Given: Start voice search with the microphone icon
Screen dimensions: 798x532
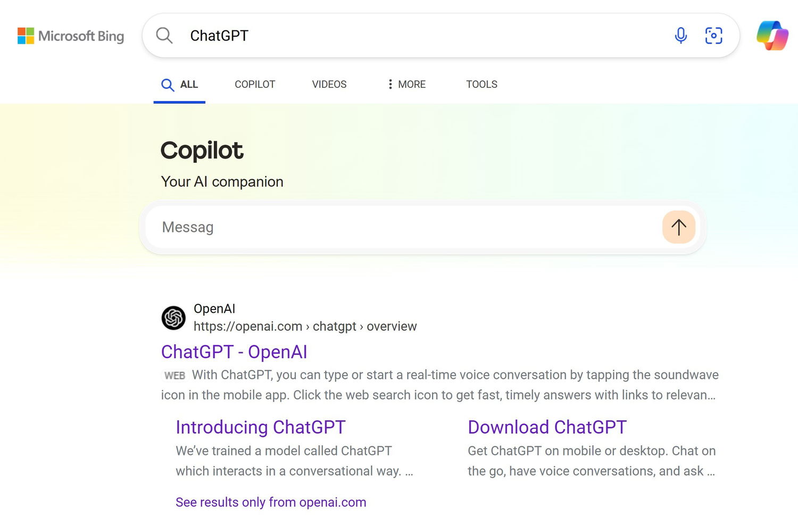Looking at the screenshot, I should (680, 36).
